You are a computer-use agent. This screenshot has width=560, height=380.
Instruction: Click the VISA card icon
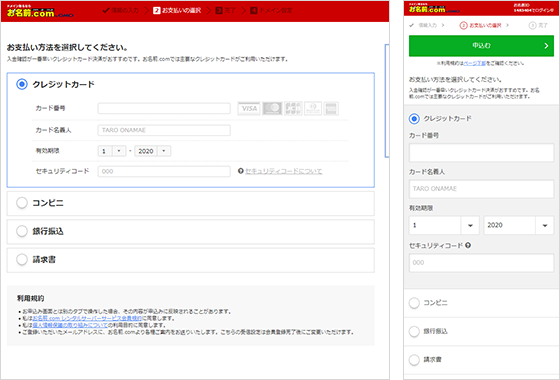(x=249, y=108)
